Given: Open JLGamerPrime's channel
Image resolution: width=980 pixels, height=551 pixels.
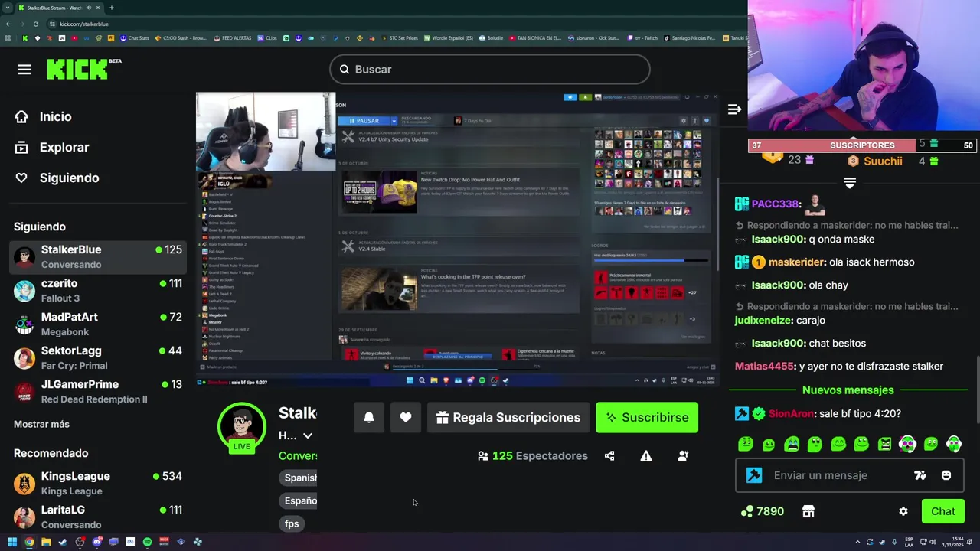Looking at the screenshot, I should click(98, 391).
